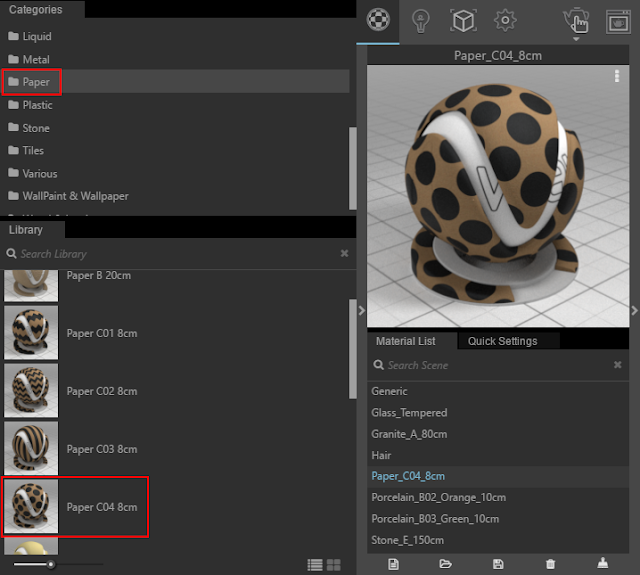
Task: Click the open material folder icon
Action: [x=445, y=564]
